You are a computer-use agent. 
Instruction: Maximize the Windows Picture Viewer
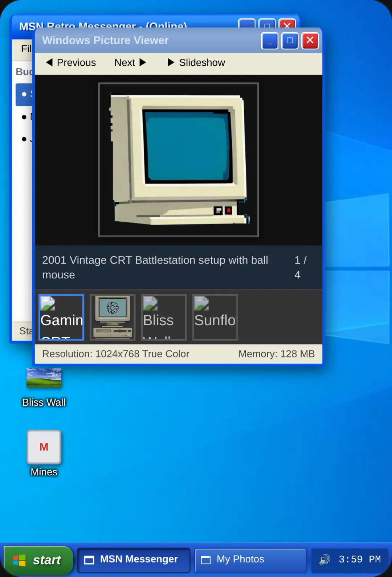tap(290, 41)
